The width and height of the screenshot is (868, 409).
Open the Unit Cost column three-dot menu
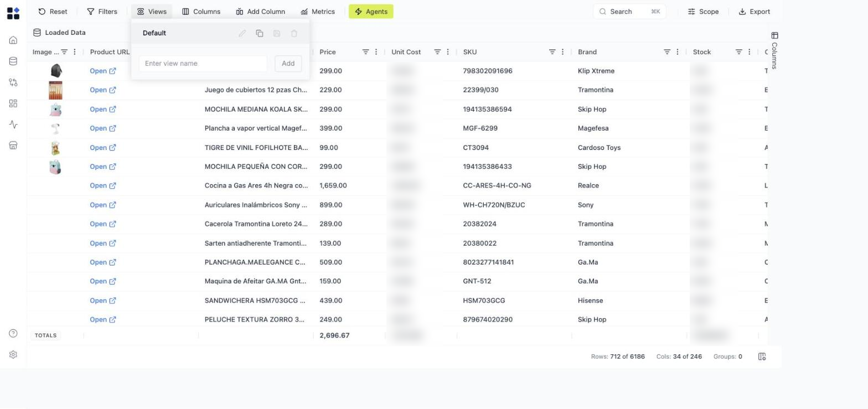tap(448, 52)
